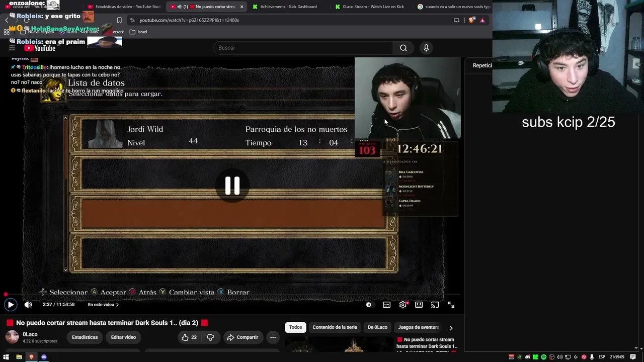This screenshot has height=362, width=644.
Task: Focus the 'Buscar' search field
Action: pos(303,48)
